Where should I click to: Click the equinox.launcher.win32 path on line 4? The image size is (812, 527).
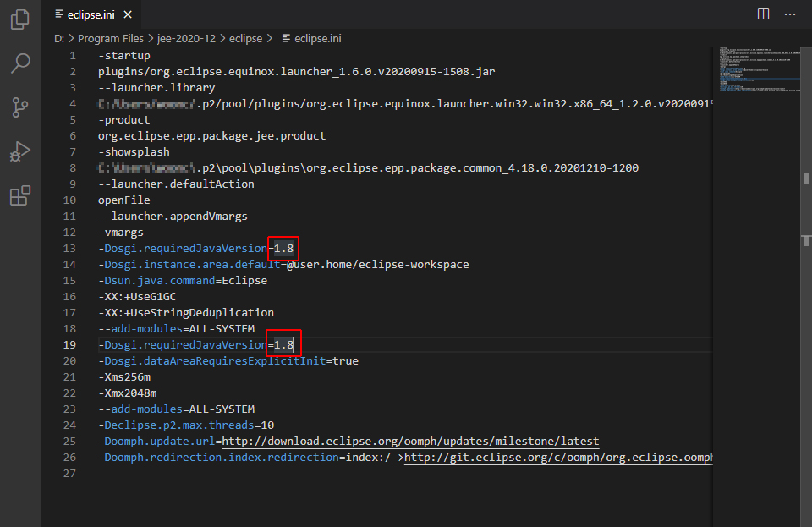point(405,104)
